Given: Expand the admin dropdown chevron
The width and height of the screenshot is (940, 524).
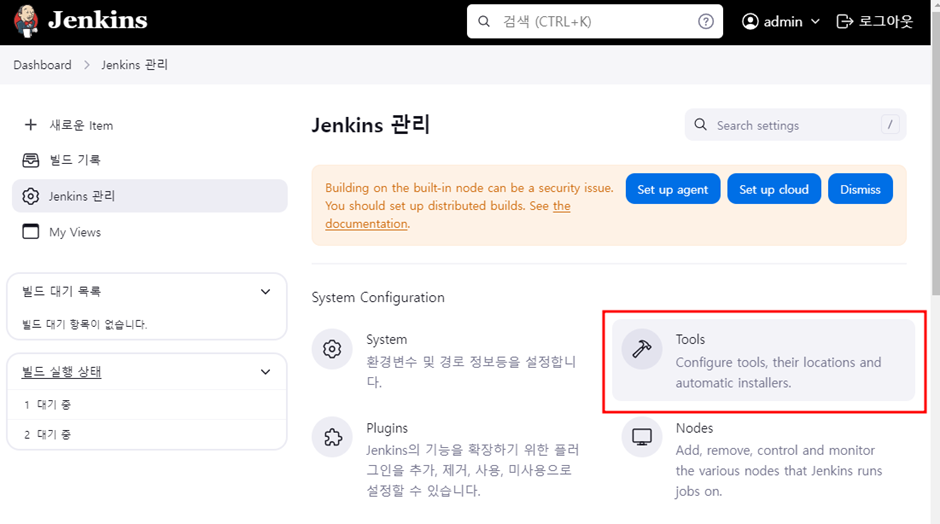Looking at the screenshot, I should pyautogui.click(x=815, y=22).
